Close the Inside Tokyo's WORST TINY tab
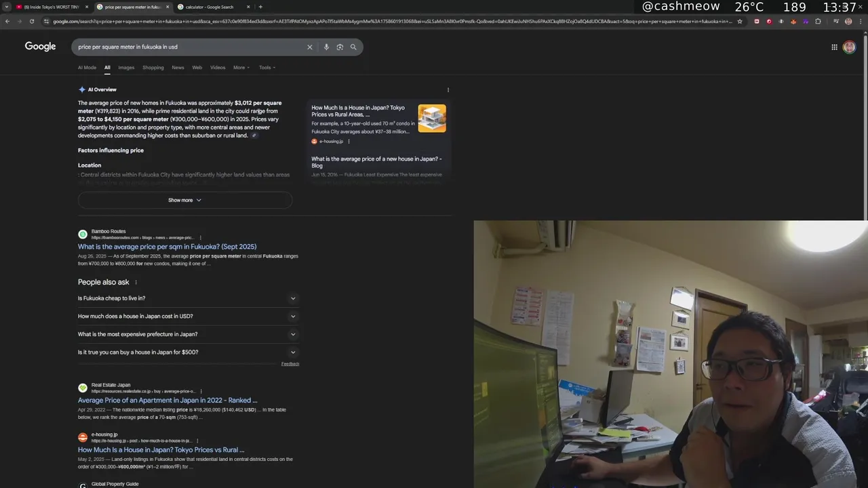 tap(87, 7)
